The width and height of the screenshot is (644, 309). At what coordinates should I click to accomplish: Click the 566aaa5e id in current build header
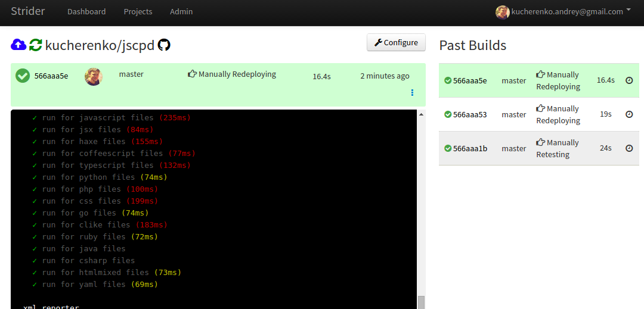[x=51, y=76]
